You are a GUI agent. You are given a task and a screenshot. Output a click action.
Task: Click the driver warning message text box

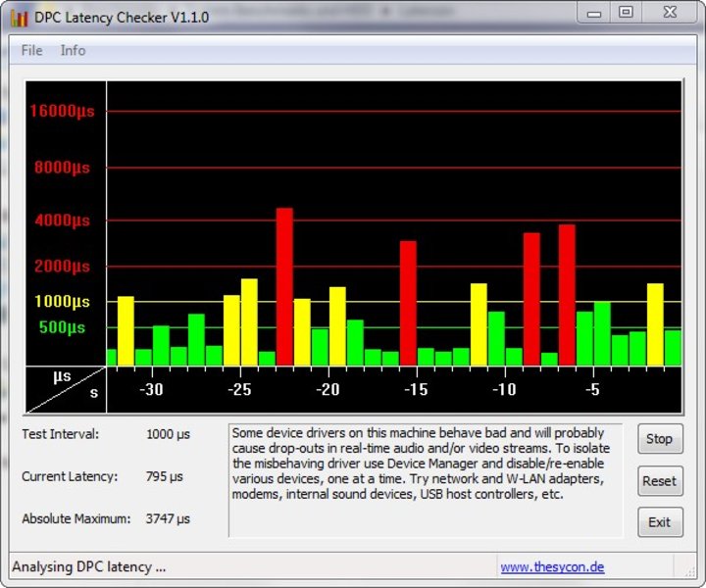[426, 480]
